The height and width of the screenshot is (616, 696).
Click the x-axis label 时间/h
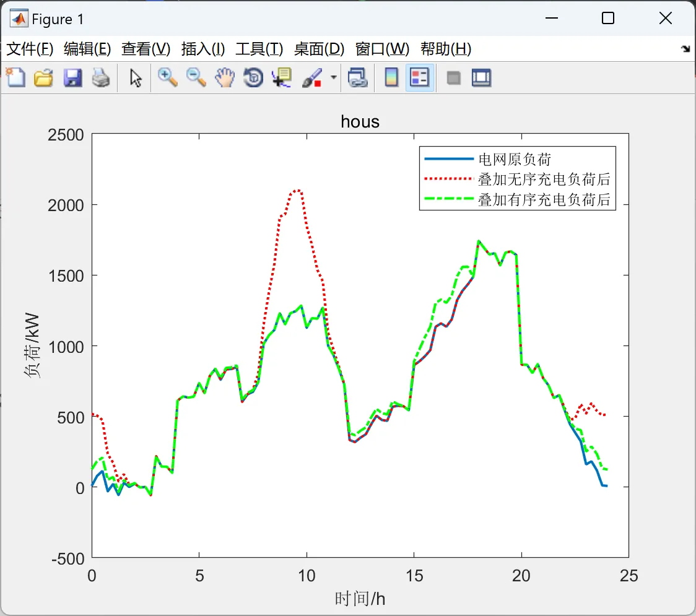click(x=360, y=599)
